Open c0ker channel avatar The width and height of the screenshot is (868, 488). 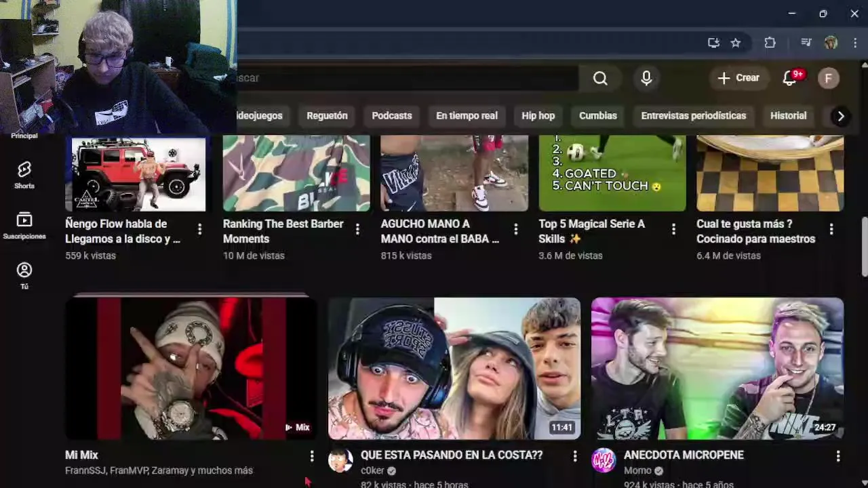[x=340, y=460]
